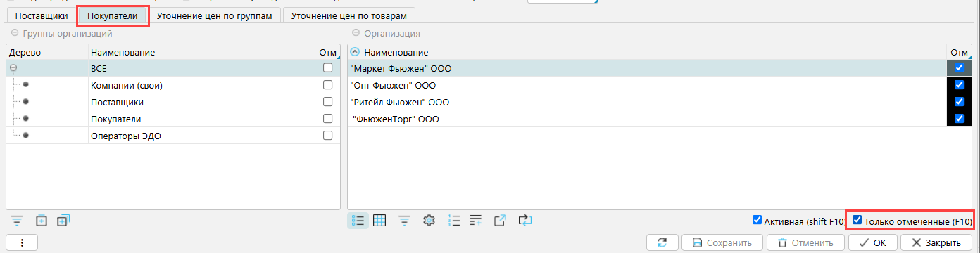
Task: Uncheck the "Опт Фьюжен" ООО organization
Action: [959, 85]
